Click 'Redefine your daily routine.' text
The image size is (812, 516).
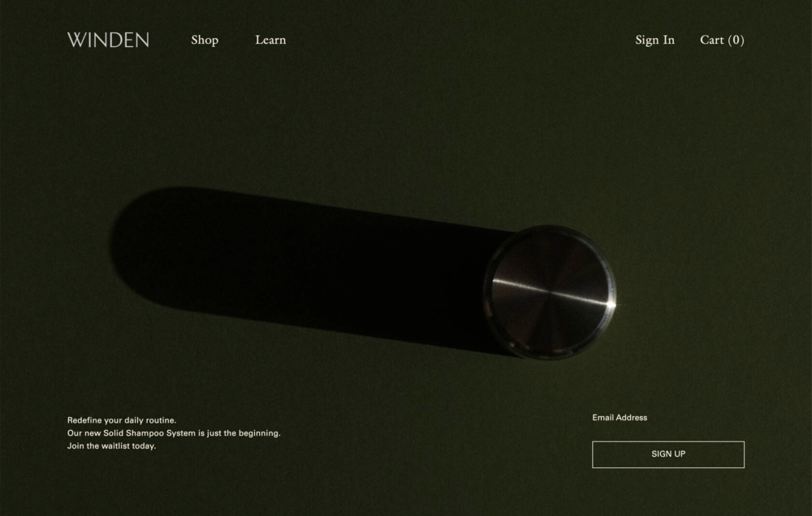coord(122,420)
